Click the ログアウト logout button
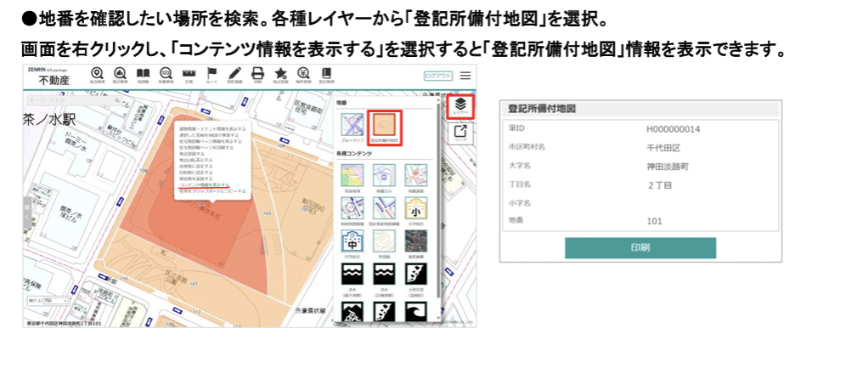868x374 pixels. pos(437,76)
